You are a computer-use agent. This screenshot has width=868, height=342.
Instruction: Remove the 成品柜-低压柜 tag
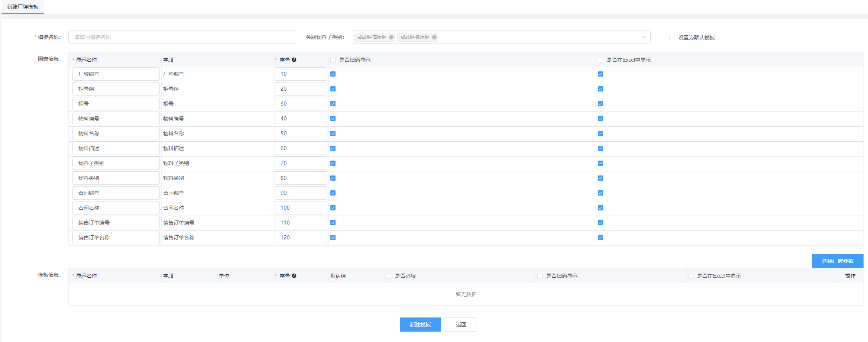tap(434, 37)
